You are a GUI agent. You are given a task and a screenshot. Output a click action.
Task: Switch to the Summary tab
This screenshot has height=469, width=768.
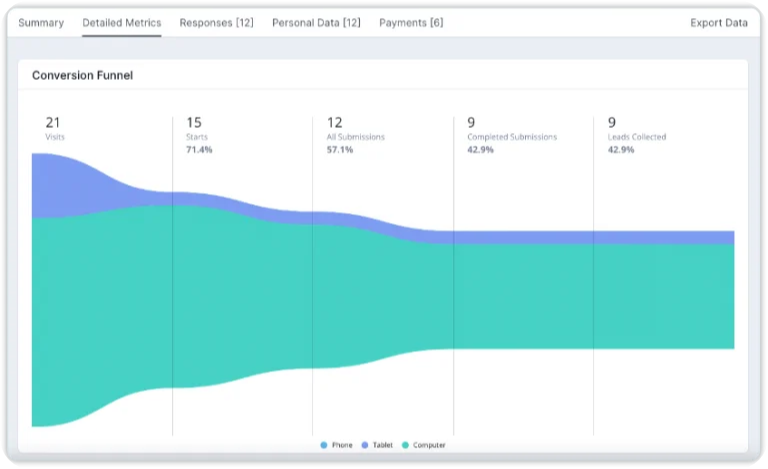41,23
